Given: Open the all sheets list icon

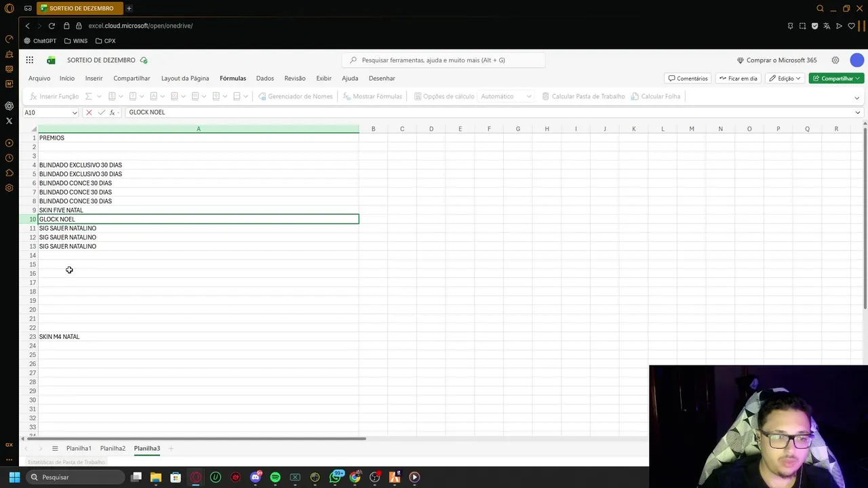Looking at the screenshot, I should (55, 449).
